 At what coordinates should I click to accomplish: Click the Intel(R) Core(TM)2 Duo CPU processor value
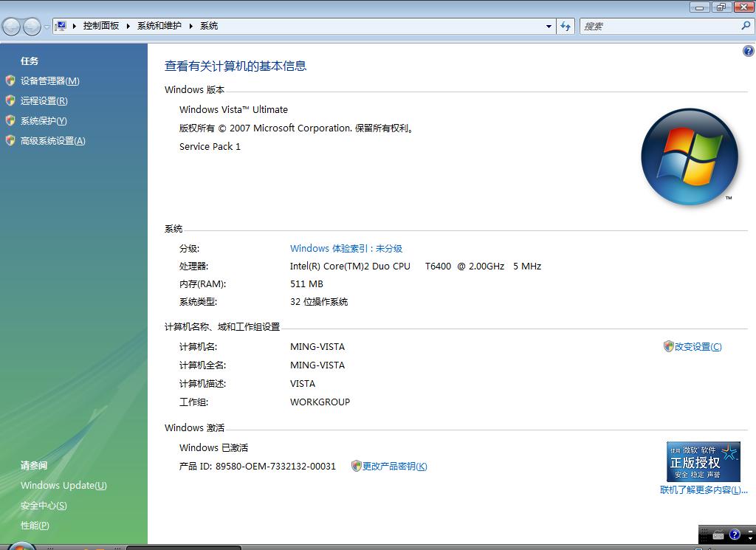[x=416, y=266]
